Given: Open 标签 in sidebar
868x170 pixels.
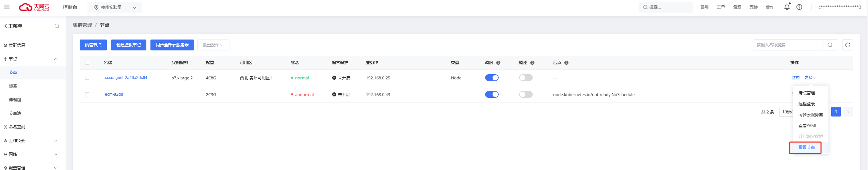Looking at the screenshot, I should (x=13, y=86).
